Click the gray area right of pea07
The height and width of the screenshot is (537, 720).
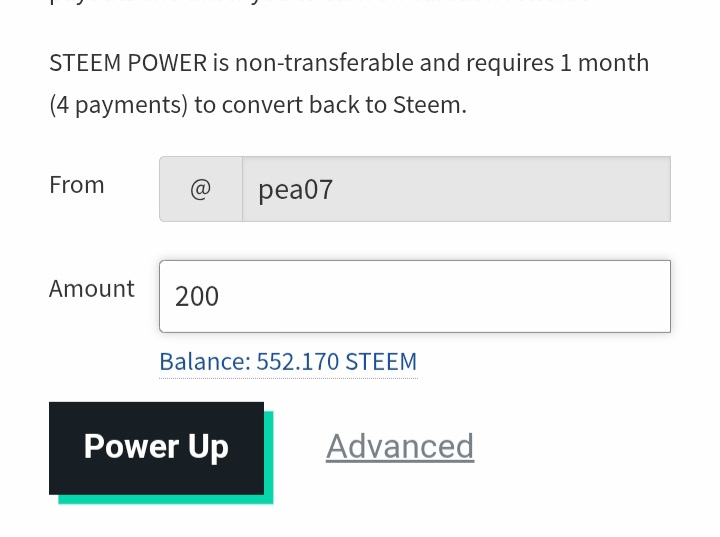click(x=501, y=189)
